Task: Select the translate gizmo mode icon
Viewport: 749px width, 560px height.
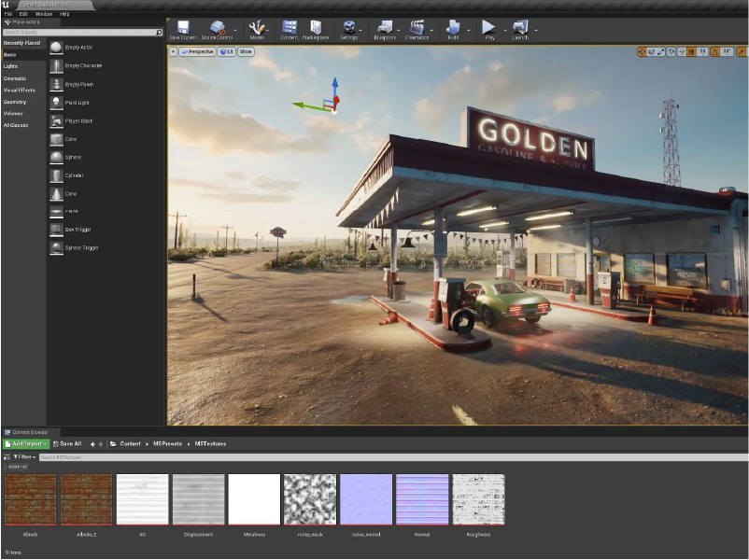Action: coord(642,51)
